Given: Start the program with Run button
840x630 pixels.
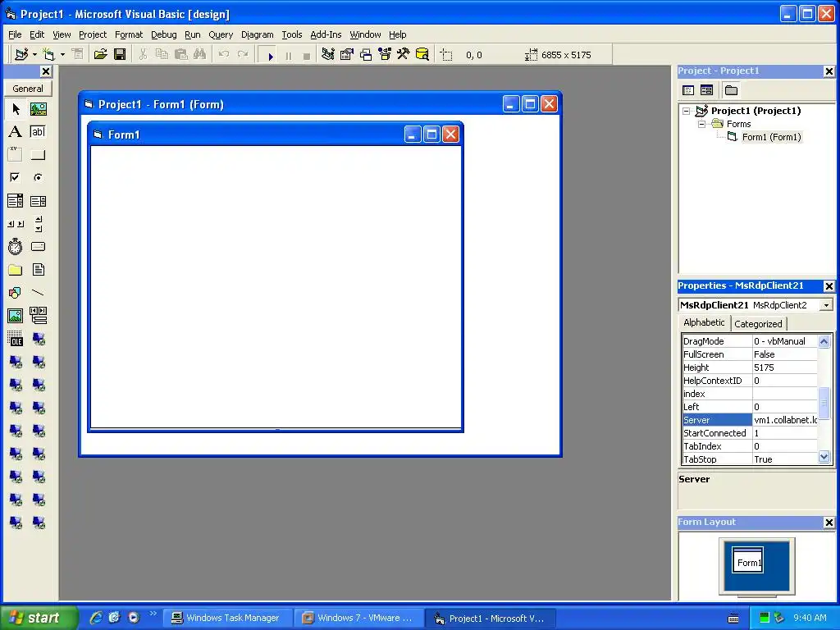Looking at the screenshot, I should (x=269, y=55).
